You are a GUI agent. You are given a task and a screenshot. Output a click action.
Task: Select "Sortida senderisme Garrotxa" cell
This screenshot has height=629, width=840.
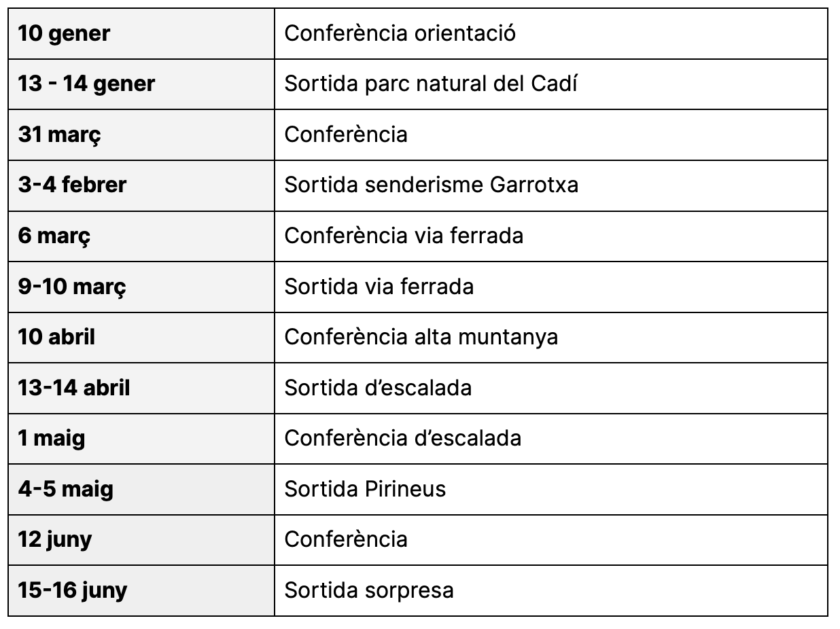(x=551, y=185)
